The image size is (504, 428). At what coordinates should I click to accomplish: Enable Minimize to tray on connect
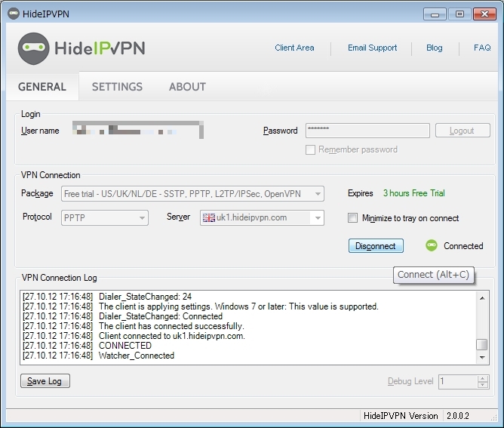point(352,218)
